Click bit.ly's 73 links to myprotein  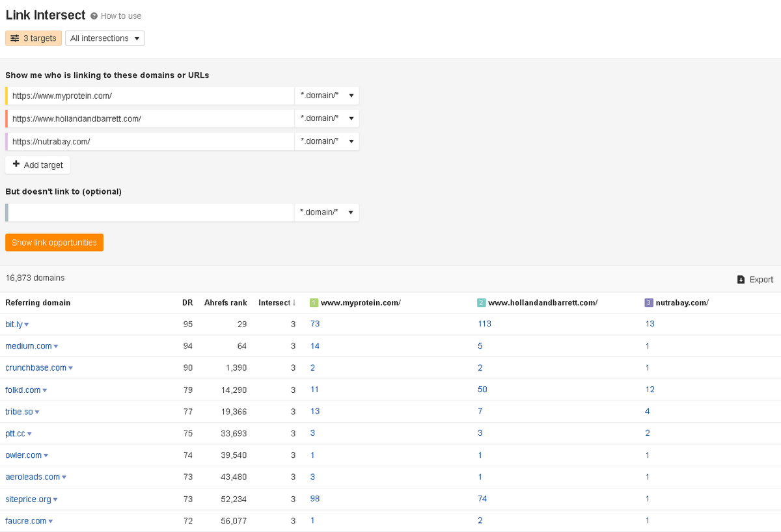[x=315, y=324]
